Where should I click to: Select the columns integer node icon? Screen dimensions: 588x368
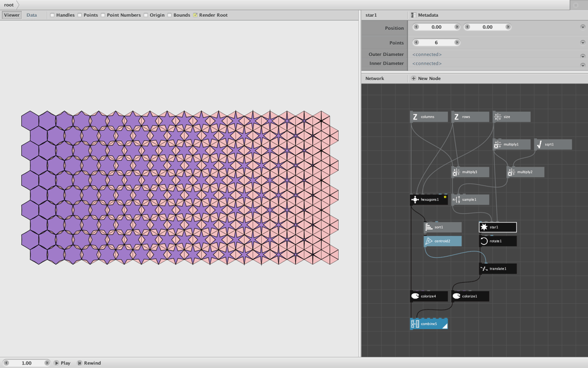[415, 117]
